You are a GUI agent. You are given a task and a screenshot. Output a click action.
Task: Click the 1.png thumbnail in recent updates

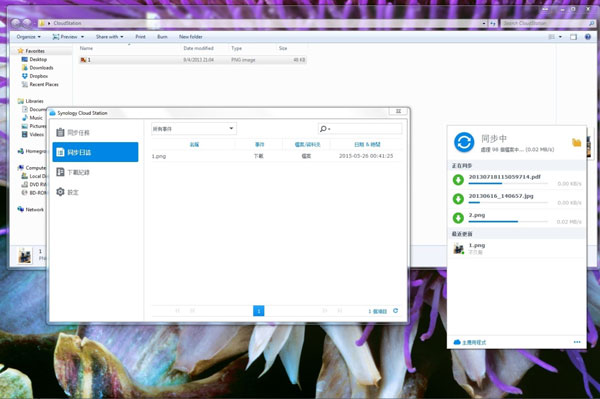(x=458, y=249)
